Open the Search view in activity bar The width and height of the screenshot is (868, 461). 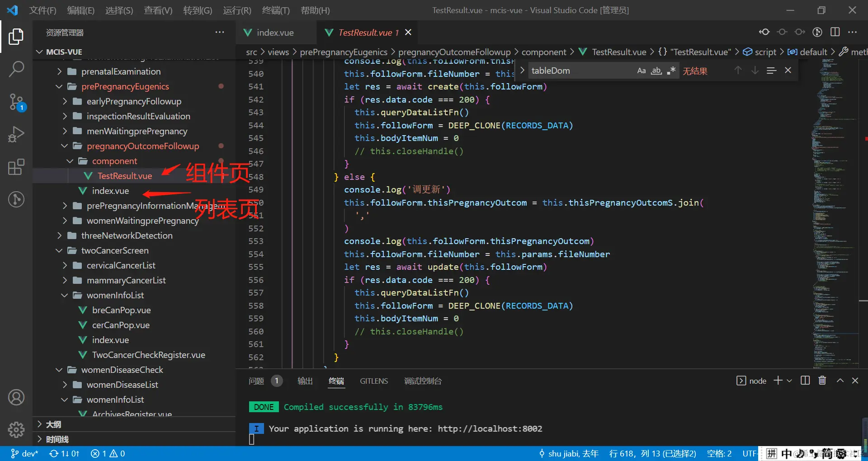pos(16,69)
